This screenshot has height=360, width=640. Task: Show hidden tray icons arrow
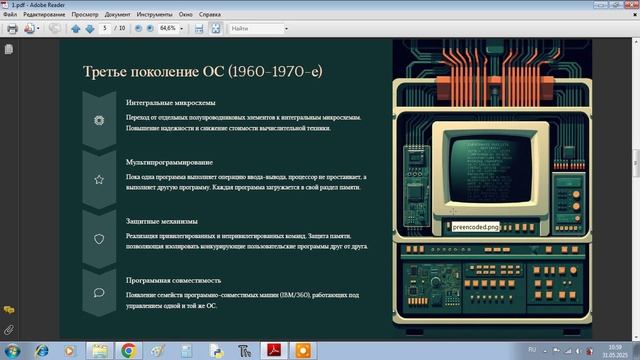click(545, 350)
